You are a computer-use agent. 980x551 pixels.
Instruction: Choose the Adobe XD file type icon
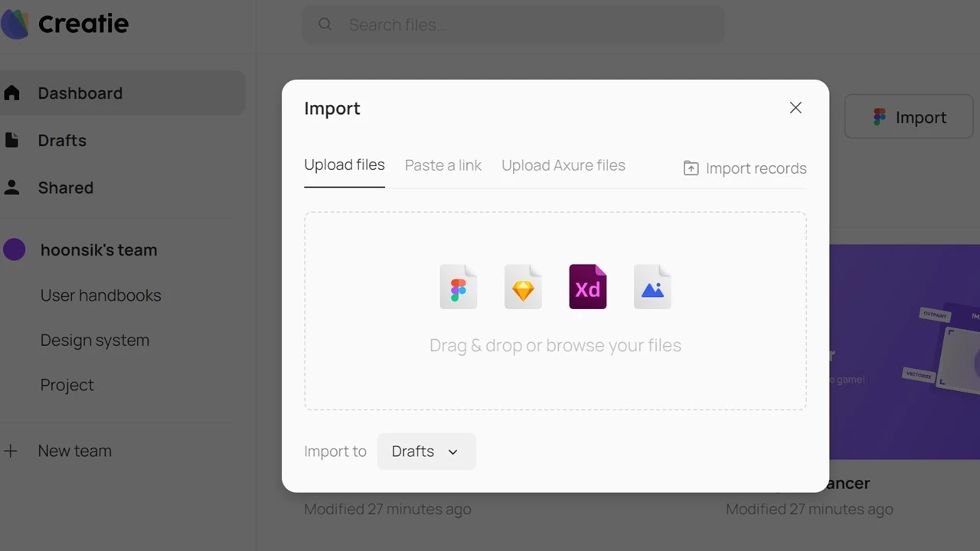588,287
